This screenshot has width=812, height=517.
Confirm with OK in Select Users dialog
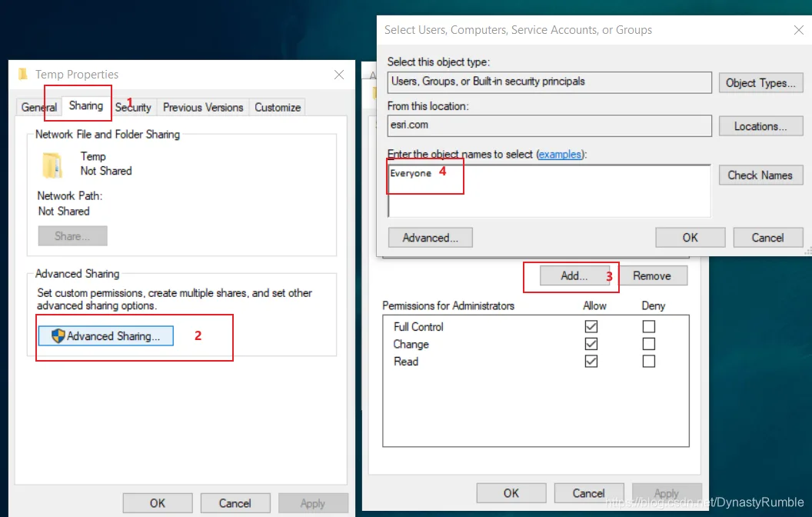pos(691,238)
